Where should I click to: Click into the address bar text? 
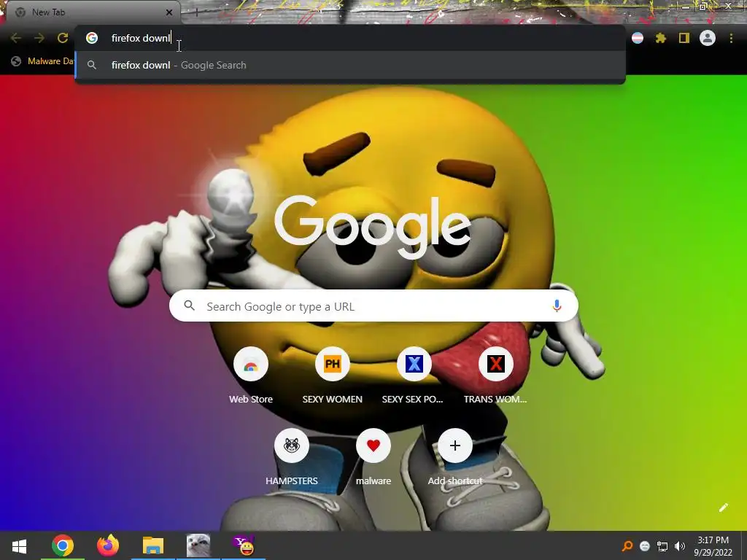click(x=141, y=38)
